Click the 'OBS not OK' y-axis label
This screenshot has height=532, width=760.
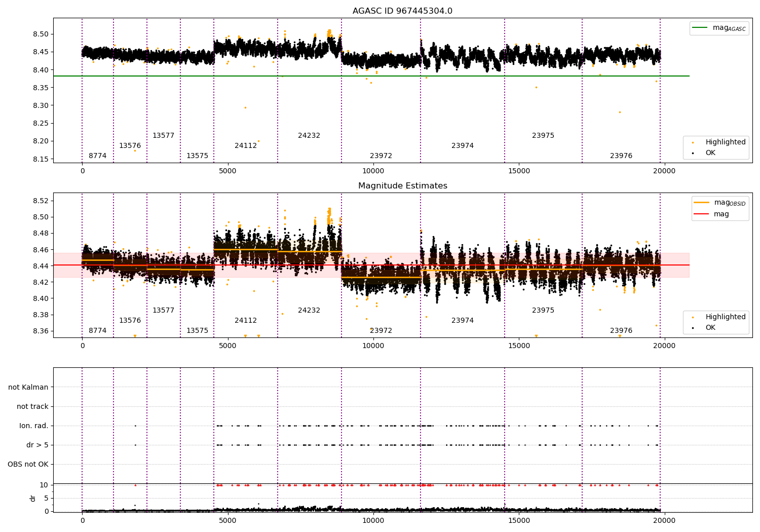28,465
